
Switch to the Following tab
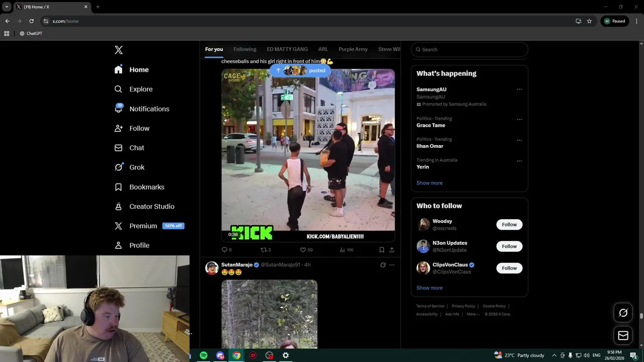pos(245,49)
